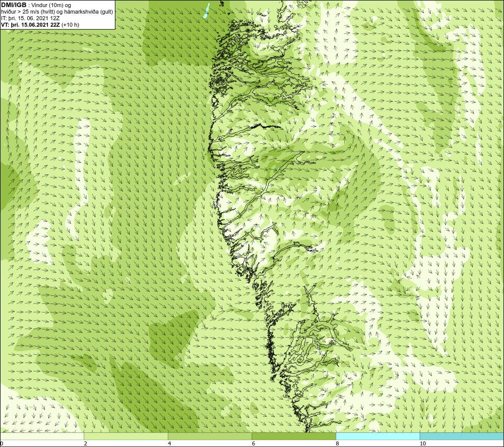Click the 0–2 m/s palest legend swatch
Viewport: 504px width, 447px height.
coord(42,436)
